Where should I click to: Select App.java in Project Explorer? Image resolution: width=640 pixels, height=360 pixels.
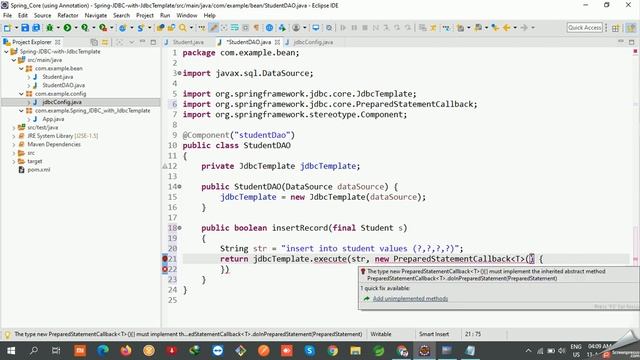click(x=53, y=119)
